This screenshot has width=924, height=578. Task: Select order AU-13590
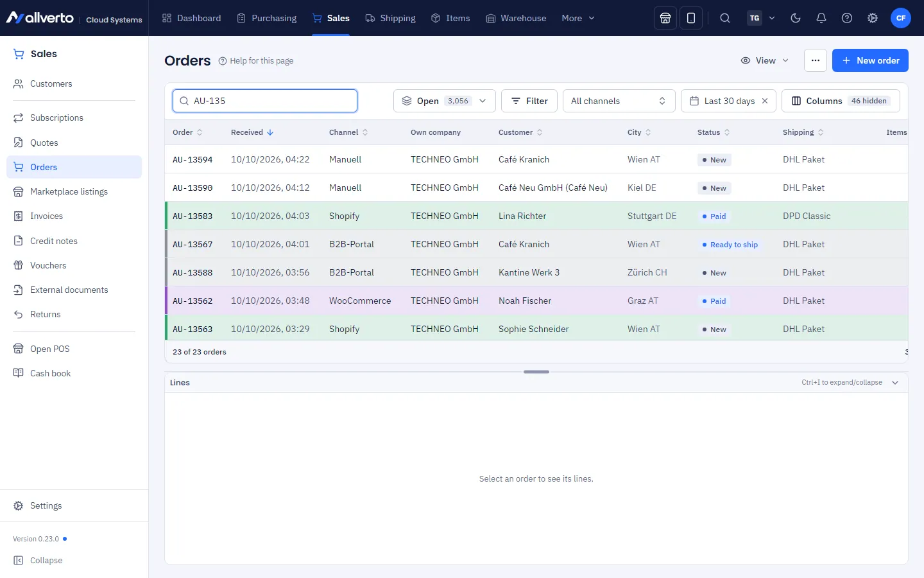[536, 188]
